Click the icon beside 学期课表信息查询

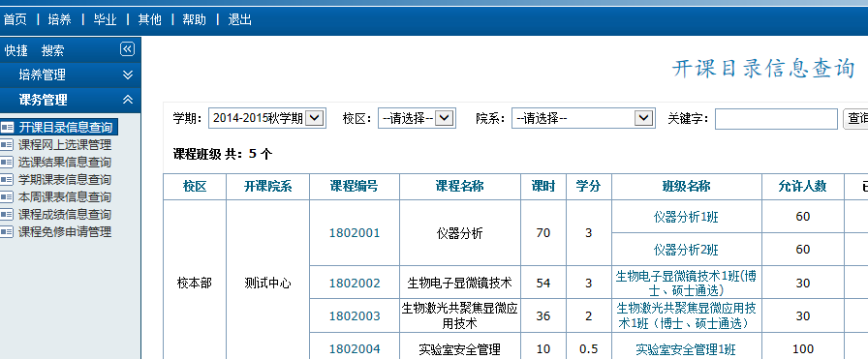point(7,180)
